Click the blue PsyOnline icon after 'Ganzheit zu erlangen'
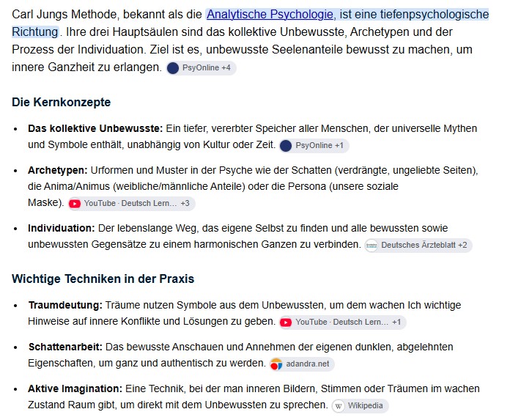Image resolution: width=521 pixels, height=420 pixels. point(173,68)
